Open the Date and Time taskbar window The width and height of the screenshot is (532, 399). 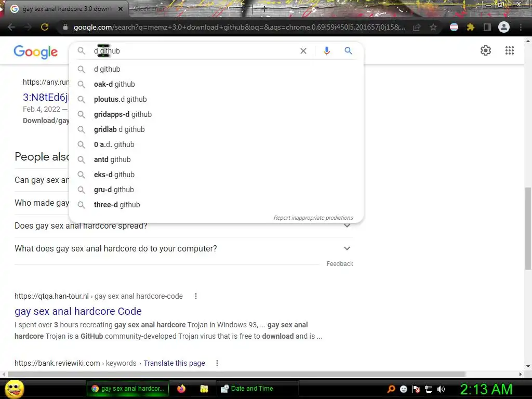[x=258, y=389]
